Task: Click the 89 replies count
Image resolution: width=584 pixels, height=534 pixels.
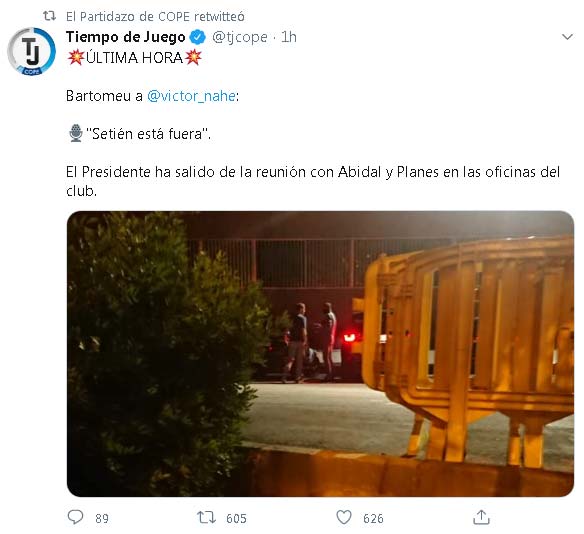Action: pyautogui.click(x=102, y=518)
